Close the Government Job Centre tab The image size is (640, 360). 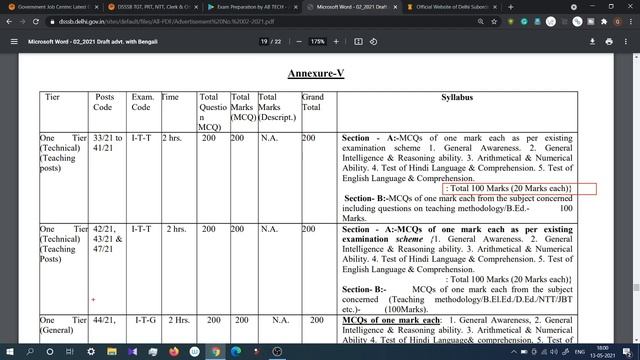click(x=96, y=7)
